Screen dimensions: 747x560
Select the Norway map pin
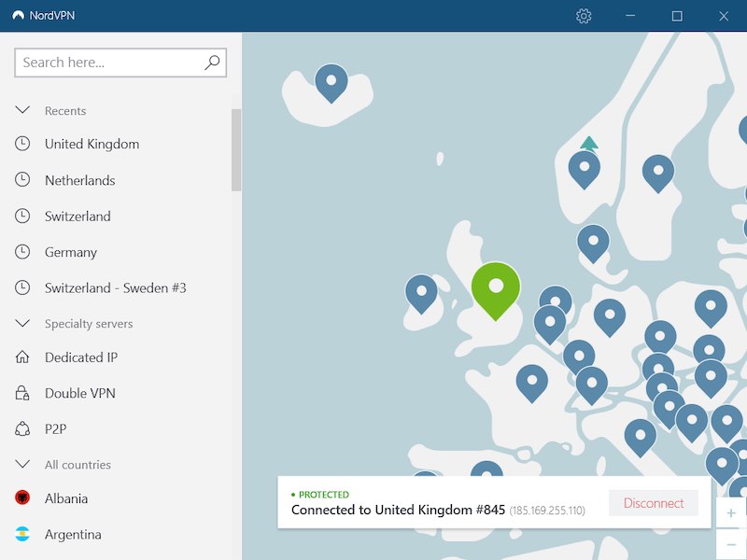click(x=585, y=170)
